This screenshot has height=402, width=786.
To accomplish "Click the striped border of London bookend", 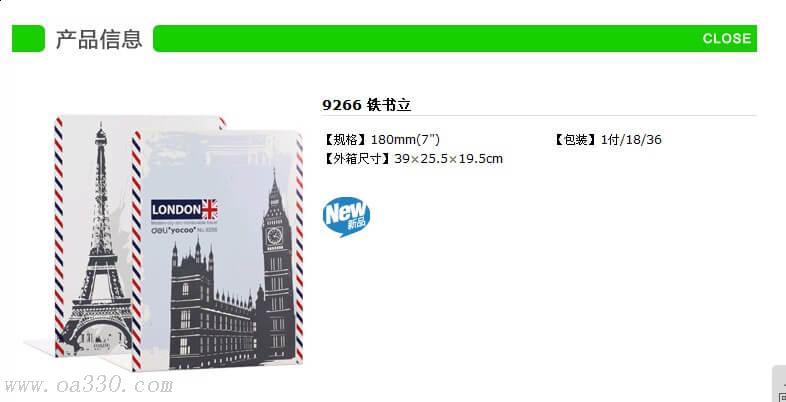I will pos(136,251).
